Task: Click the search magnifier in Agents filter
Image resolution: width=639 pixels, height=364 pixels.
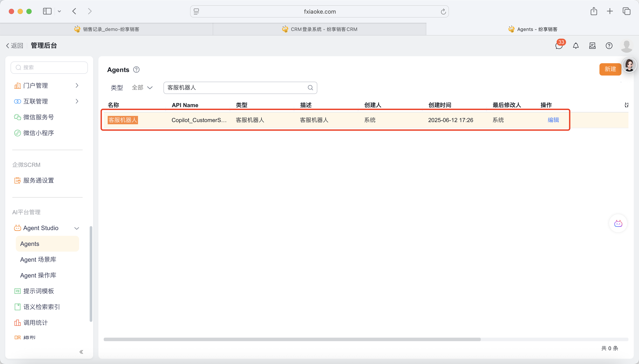Action: [x=310, y=88]
